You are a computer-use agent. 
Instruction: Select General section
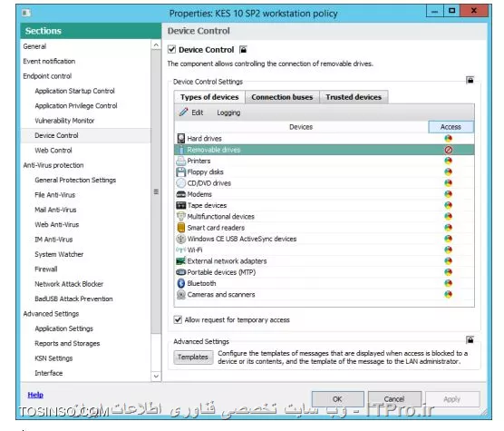pyautogui.click(x=34, y=46)
